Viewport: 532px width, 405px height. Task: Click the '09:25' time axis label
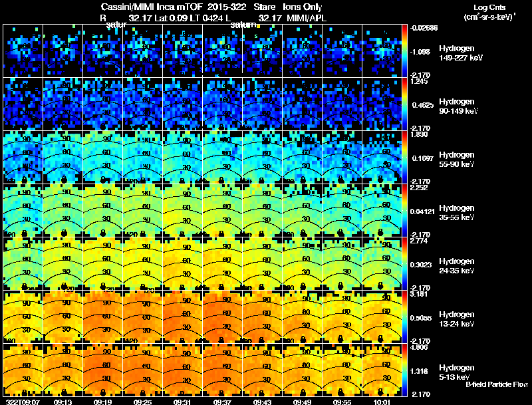pyautogui.click(x=142, y=402)
